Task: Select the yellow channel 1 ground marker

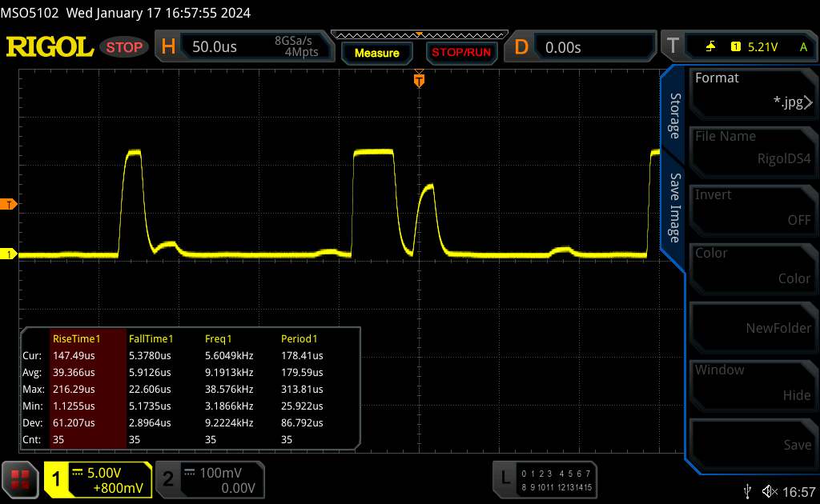Action: coord(8,254)
